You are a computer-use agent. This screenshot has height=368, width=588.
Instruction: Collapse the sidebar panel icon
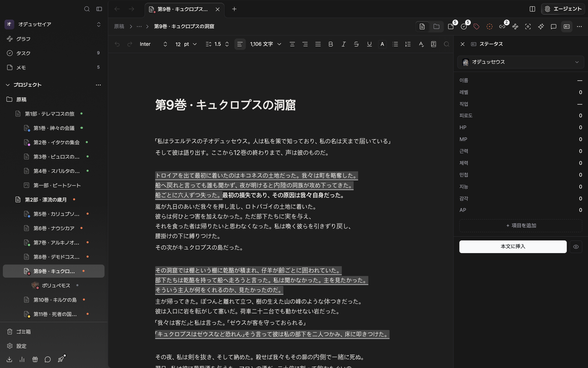[99, 9]
